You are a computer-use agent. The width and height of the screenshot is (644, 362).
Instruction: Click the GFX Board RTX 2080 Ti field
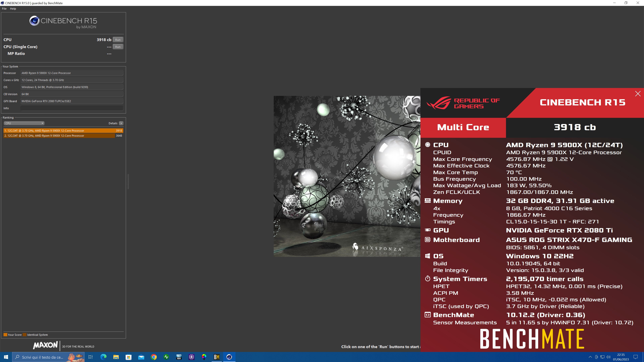click(x=72, y=101)
